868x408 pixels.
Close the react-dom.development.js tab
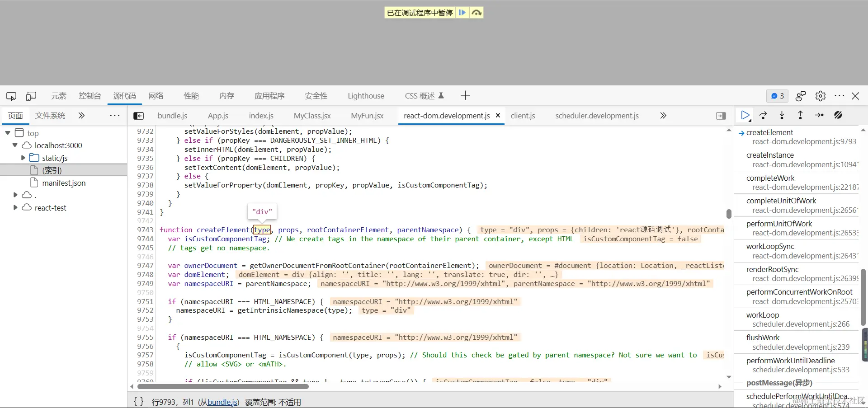point(498,116)
